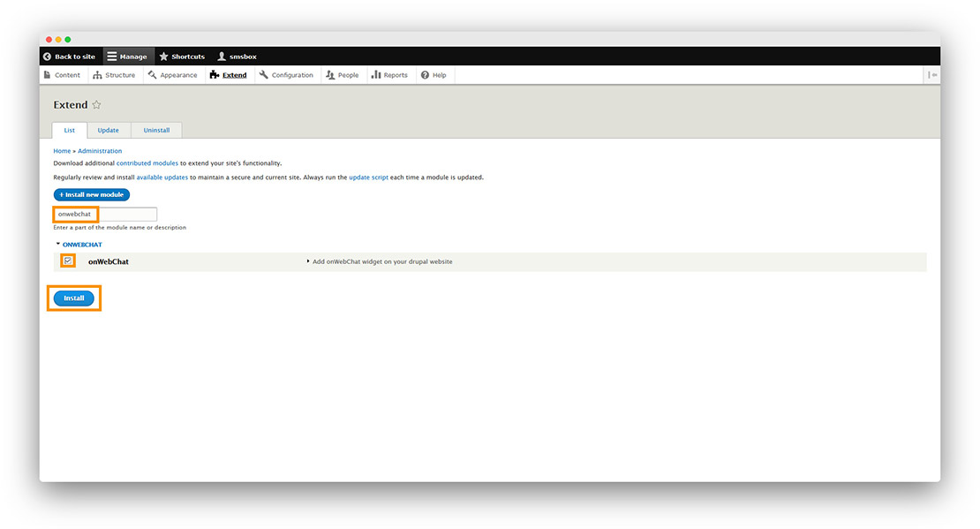
Task: Open the contributed modules link
Action: pos(147,163)
